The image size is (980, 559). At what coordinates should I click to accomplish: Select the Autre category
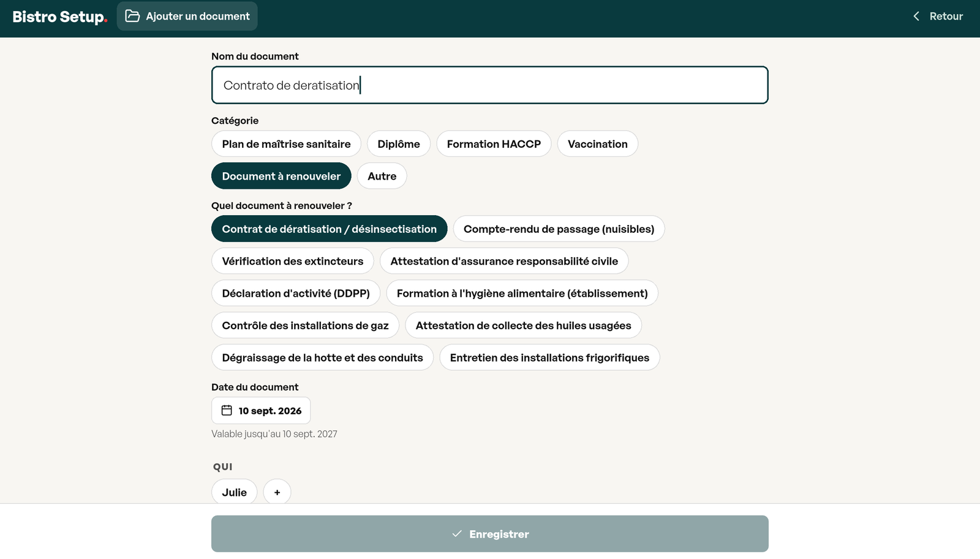pyautogui.click(x=382, y=176)
